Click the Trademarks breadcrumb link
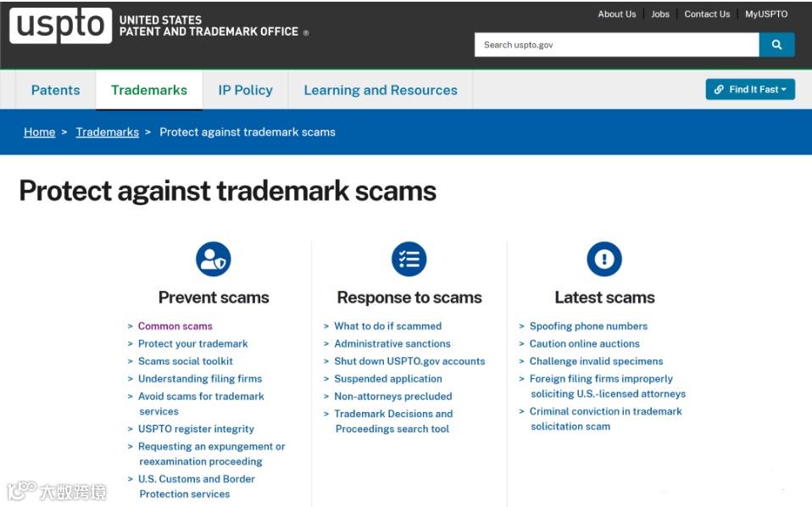 tap(107, 132)
